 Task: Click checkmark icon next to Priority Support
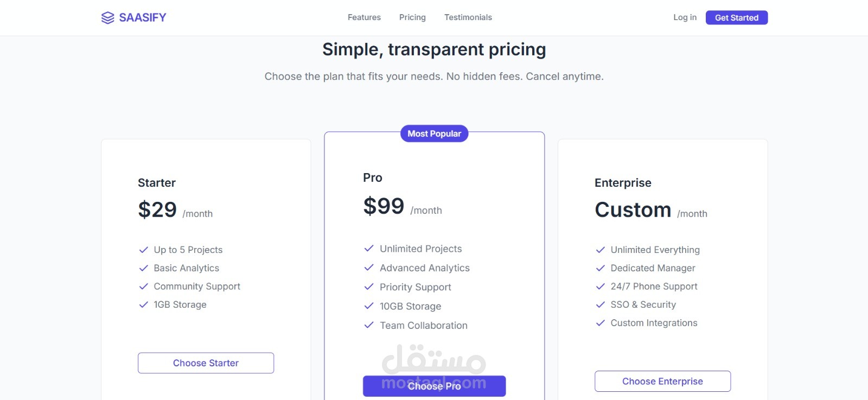tap(369, 287)
